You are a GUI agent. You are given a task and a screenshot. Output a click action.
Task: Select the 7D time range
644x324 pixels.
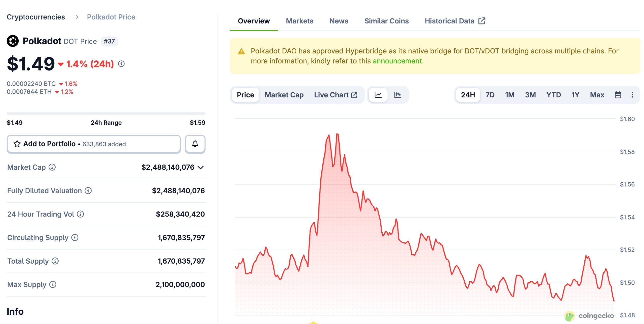(490, 95)
